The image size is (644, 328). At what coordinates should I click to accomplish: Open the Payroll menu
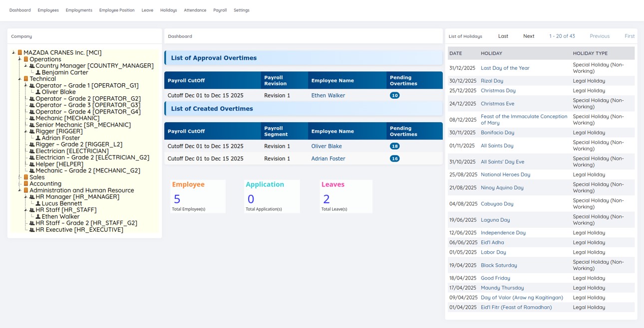pos(220,10)
